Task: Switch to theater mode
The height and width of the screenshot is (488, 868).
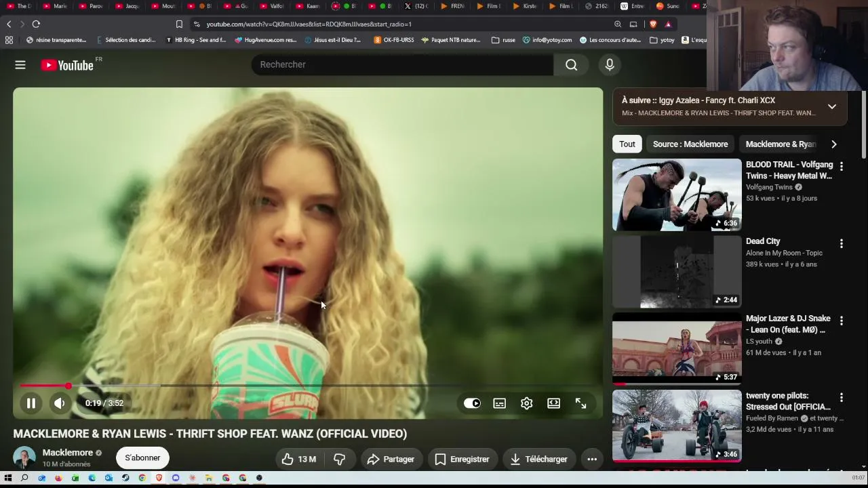Action: (554, 403)
